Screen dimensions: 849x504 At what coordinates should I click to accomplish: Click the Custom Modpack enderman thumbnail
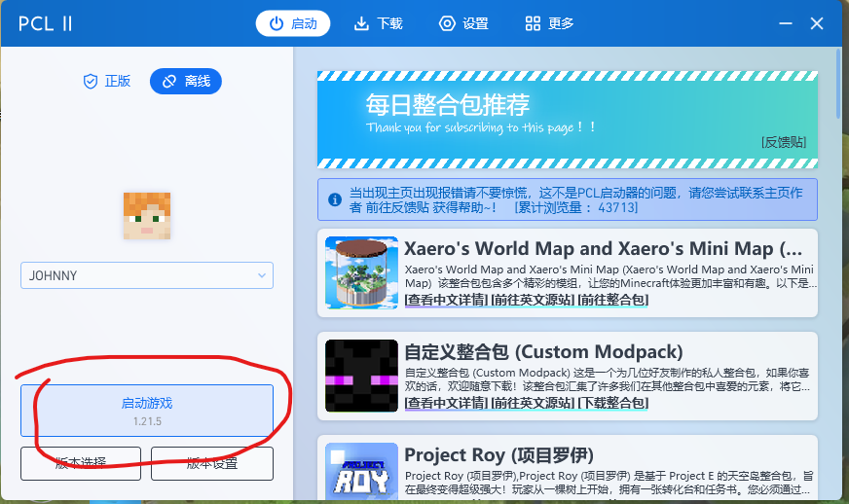pos(361,376)
